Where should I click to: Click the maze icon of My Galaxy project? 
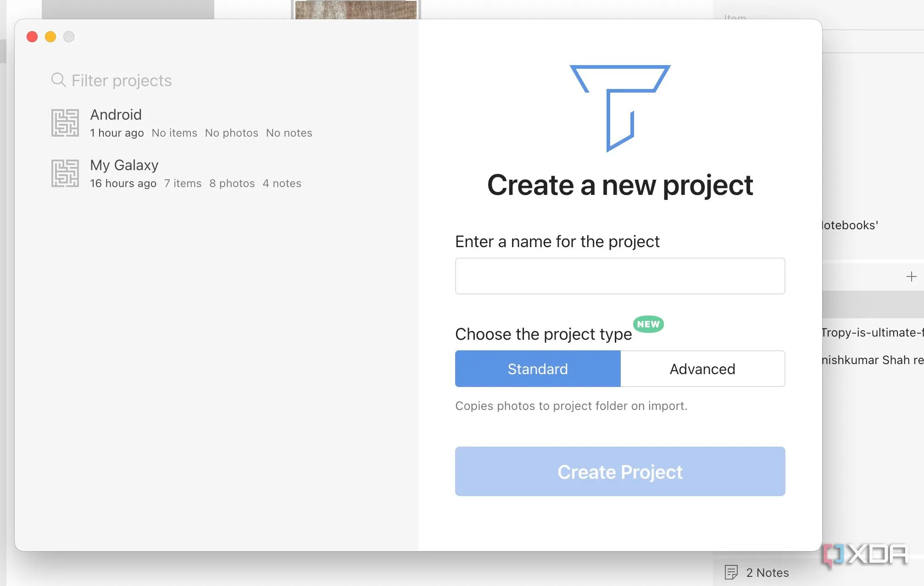[65, 173]
